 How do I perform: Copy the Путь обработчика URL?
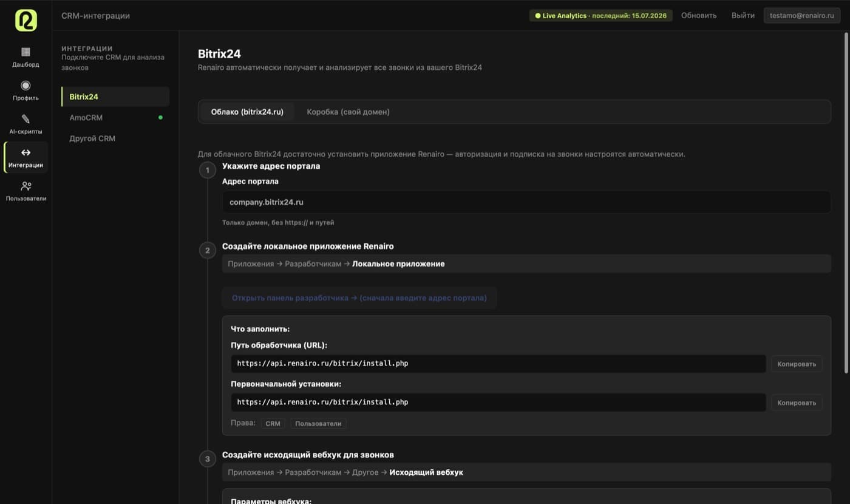point(797,364)
